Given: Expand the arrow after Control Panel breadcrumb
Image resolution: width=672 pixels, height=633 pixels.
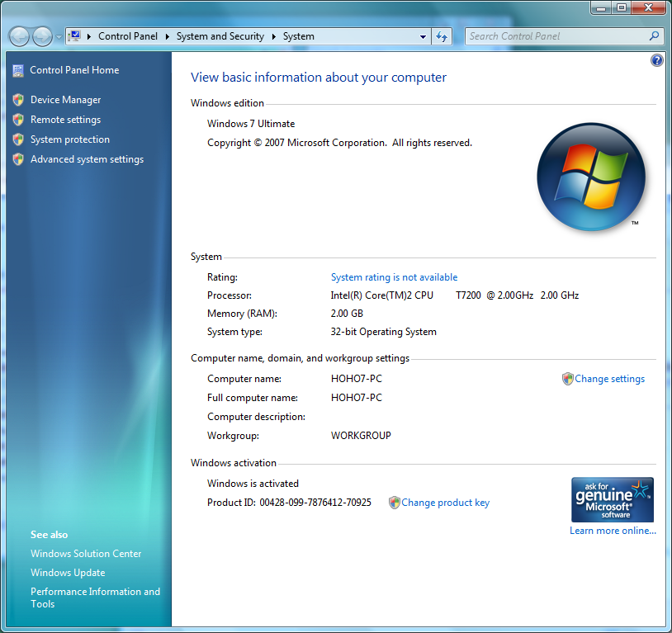Looking at the screenshot, I should [x=167, y=36].
